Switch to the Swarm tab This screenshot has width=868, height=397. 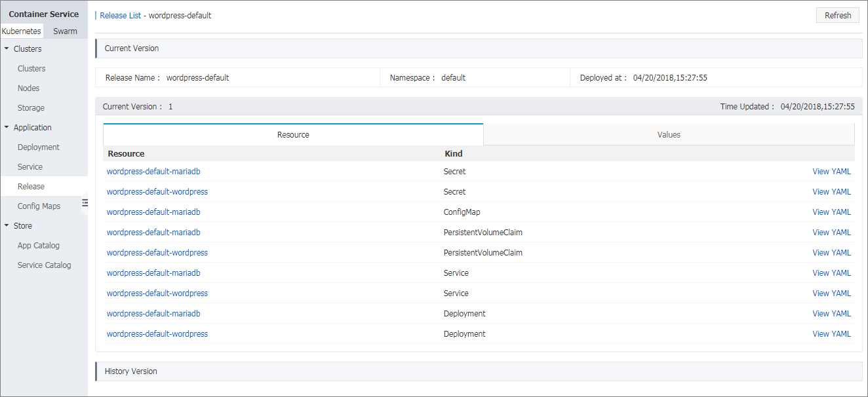tap(66, 31)
